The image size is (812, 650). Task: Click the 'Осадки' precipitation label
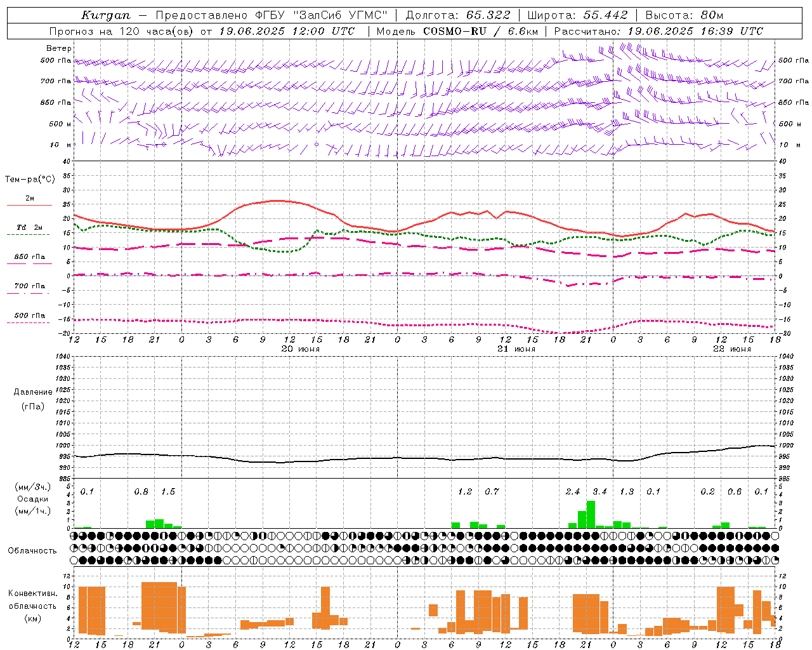point(32,499)
